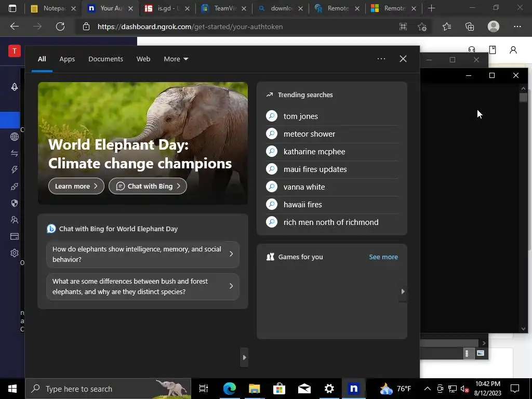Click the Chat with Bing button
This screenshot has width=532, height=399.
(x=148, y=187)
